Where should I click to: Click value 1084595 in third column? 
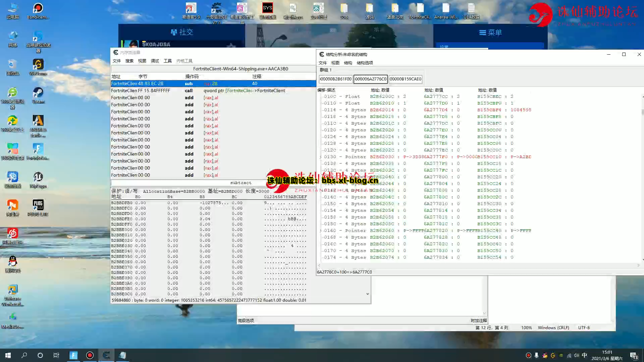tap(521, 110)
